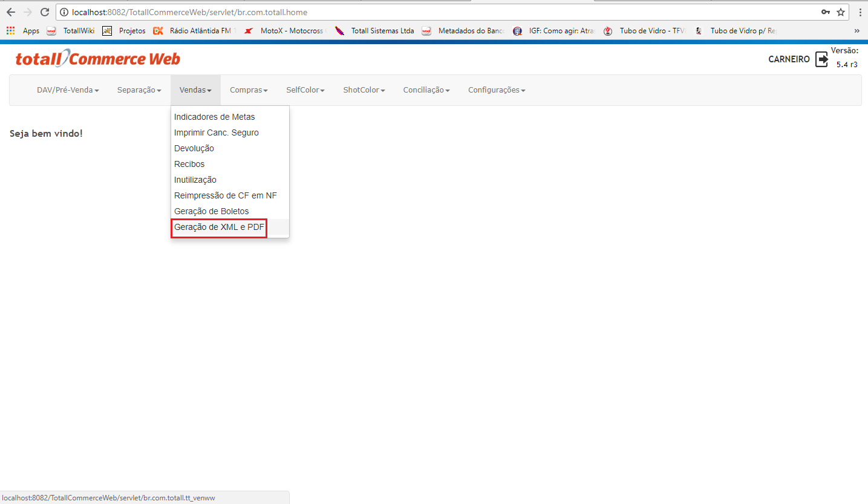This screenshot has height=504, width=868.
Task: Open the TotallWiki bookmark
Action: click(70, 31)
